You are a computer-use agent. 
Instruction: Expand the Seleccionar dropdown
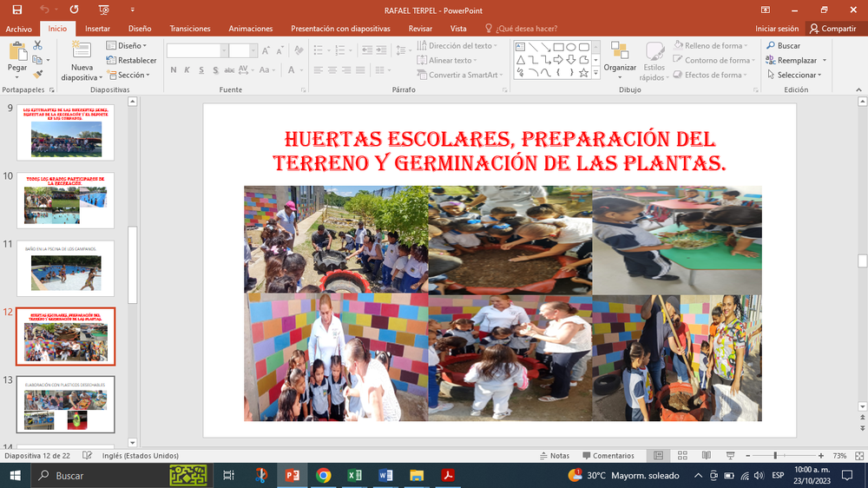tap(796, 76)
